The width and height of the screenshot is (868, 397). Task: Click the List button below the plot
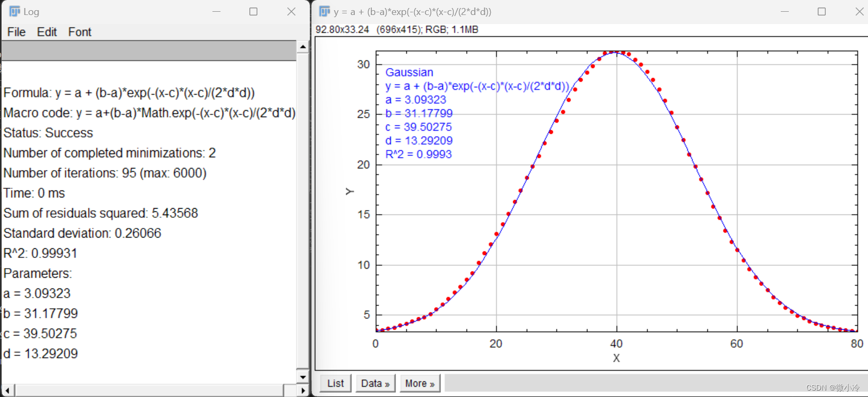click(336, 383)
